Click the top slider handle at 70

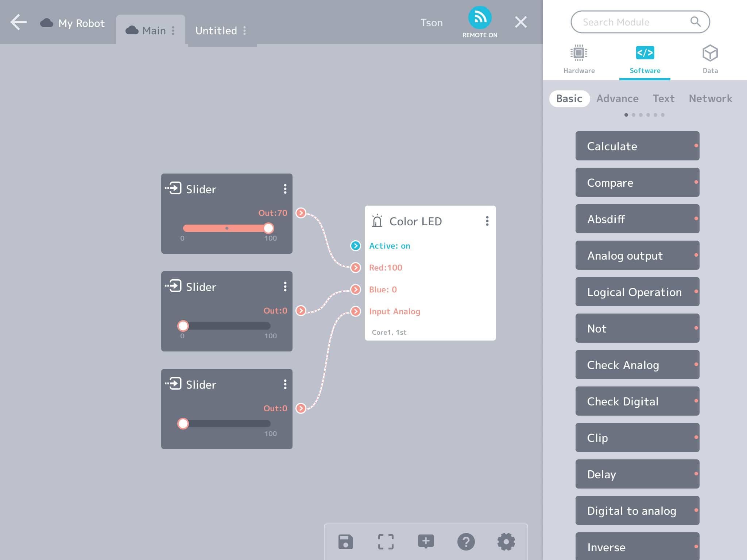(x=268, y=228)
